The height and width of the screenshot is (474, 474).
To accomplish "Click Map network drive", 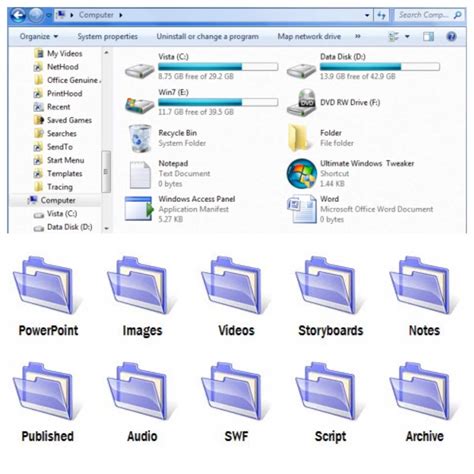I will click(x=309, y=36).
